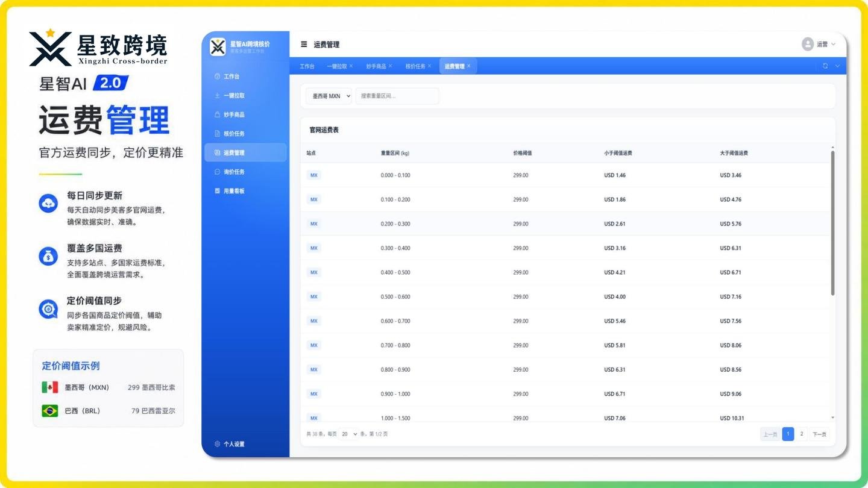Click the money bag icon beside 覆盖多国运费

[x=48, y=256]
